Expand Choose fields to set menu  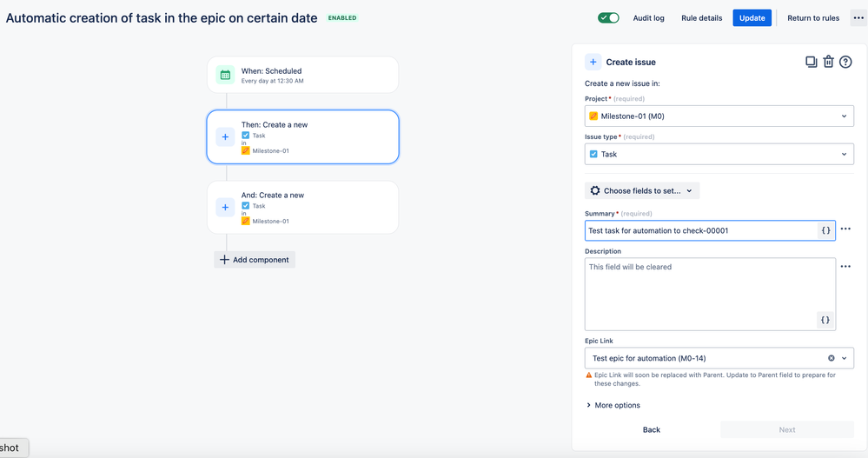(642, 190)
